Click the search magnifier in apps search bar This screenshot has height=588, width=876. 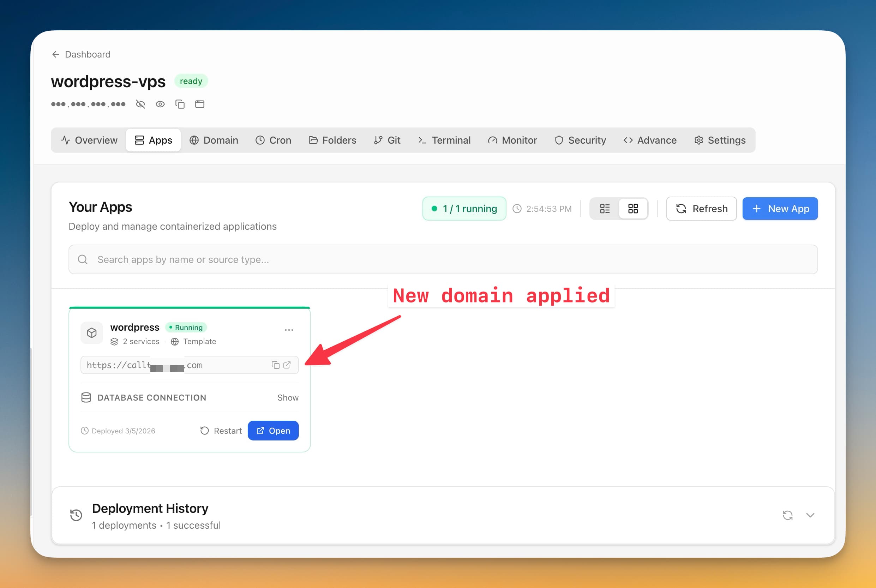[83, 259]
